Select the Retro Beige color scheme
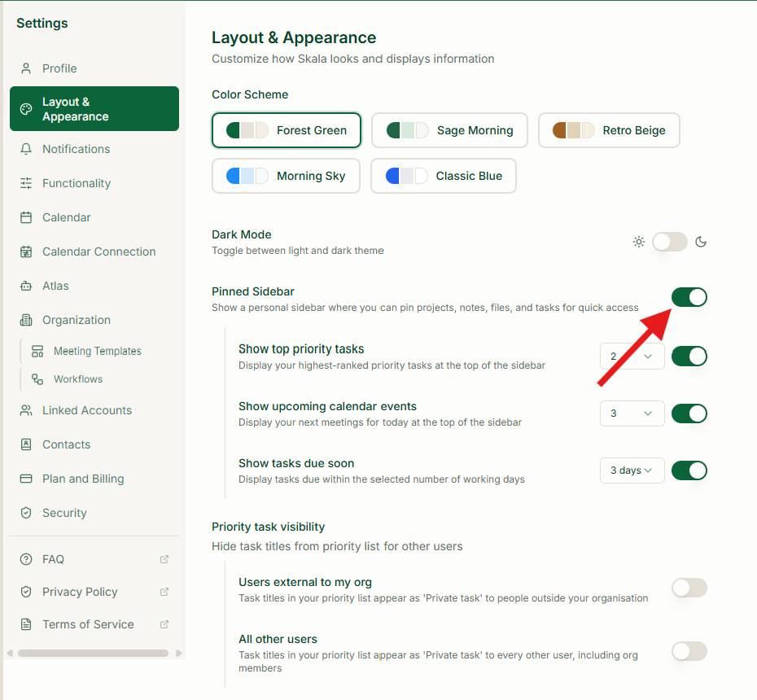 click(610, 130)
